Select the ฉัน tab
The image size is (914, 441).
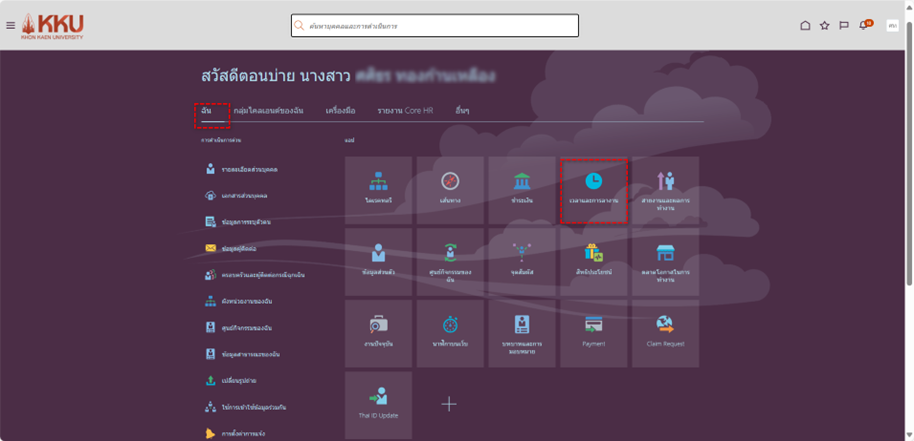point(206,110)
